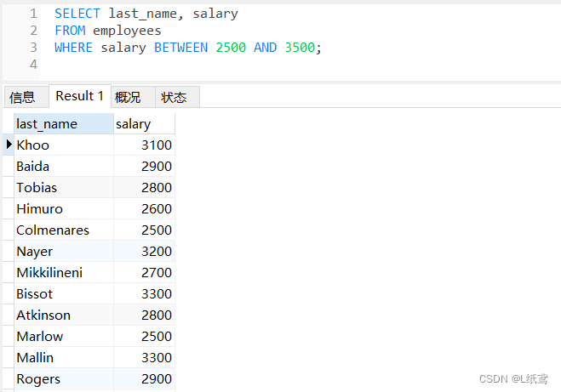Click line number 1 in the gutter
This screenshot has height=392, width=561.
pyautogui.click(x=34, y=14)
